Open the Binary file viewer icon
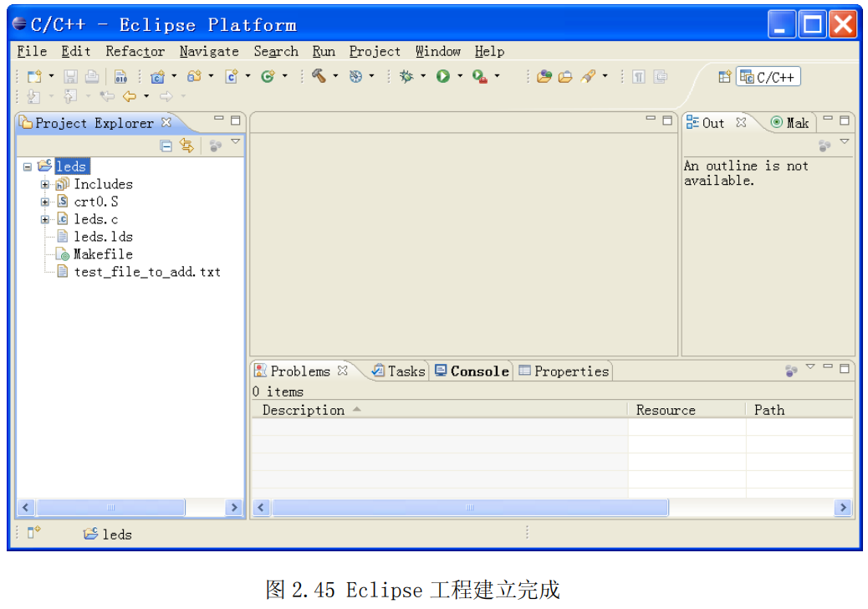This screenshot has width=868, height=609. (x=122, y=76)
